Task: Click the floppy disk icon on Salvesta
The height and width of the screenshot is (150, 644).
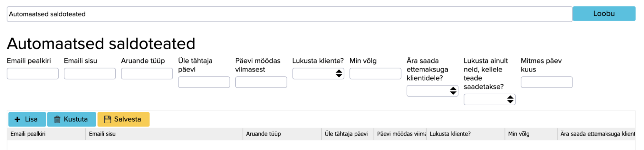Action: pyautogui.click(x=107, y=119)
